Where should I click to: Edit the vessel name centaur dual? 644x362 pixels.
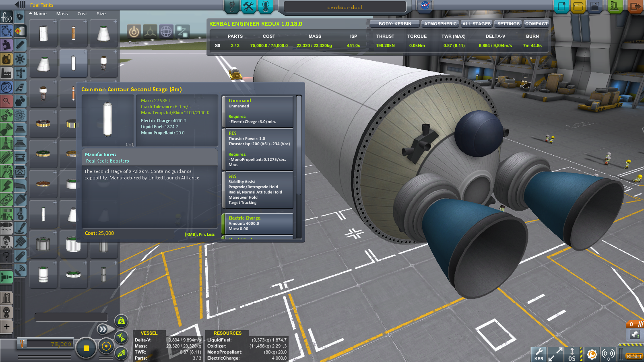click(x=345, y=7)
